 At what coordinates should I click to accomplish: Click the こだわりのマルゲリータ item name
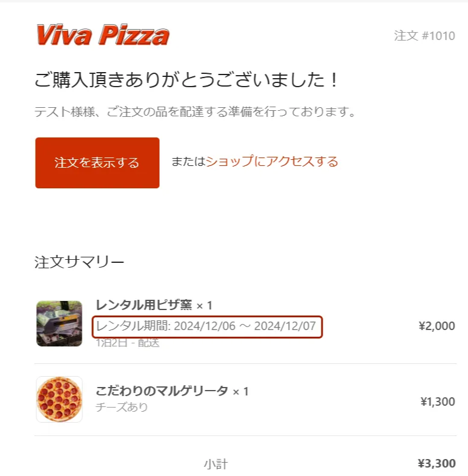pos(162,391)
